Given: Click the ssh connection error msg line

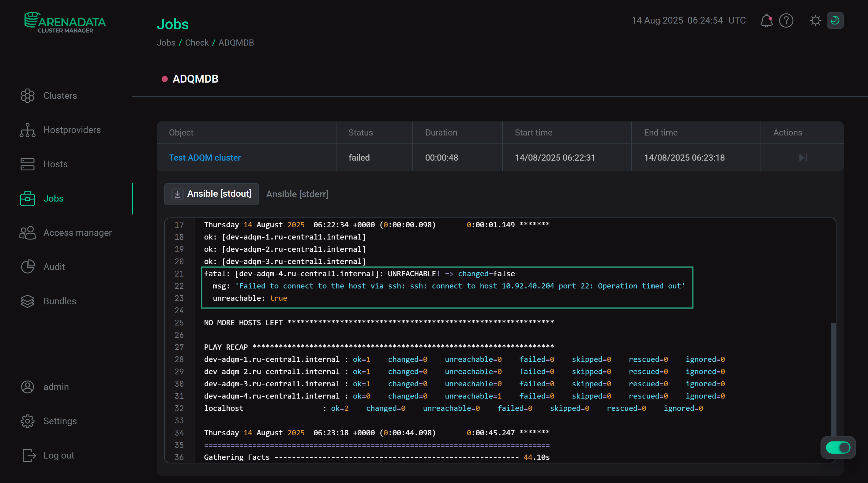Looking at the screenshot, I should click(449, 286).
